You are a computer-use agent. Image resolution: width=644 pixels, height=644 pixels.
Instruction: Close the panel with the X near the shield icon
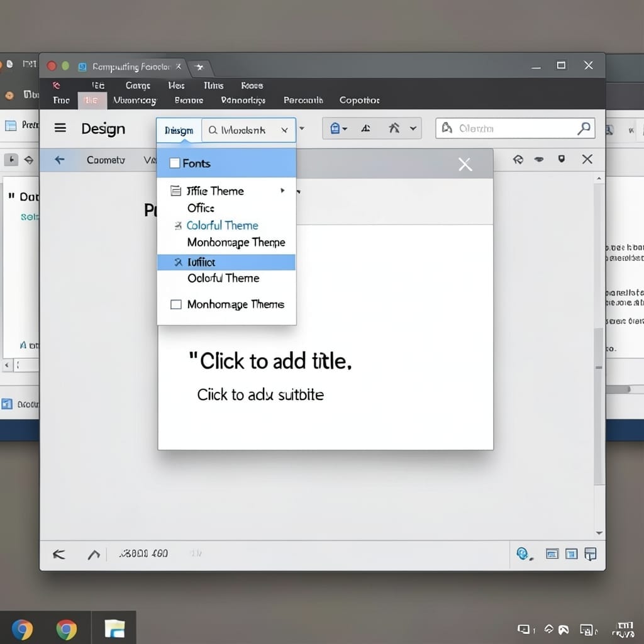pos(587,159)
